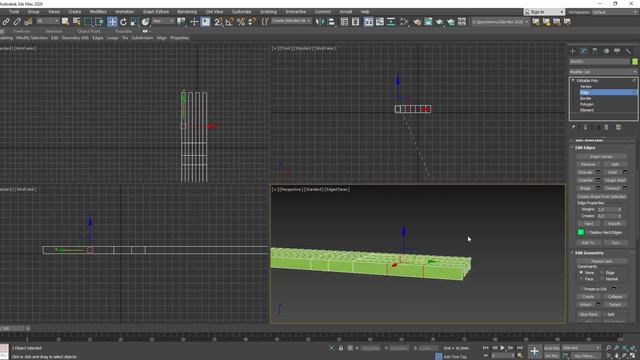Screen dimensions: 640x360
Task: Open the Modify panel tab icon
Action: [x=584, y=51]
